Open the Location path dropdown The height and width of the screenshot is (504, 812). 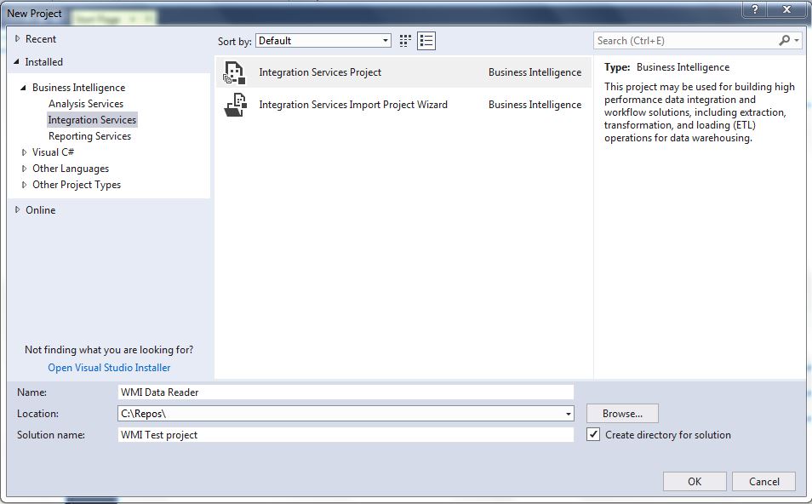568,414
